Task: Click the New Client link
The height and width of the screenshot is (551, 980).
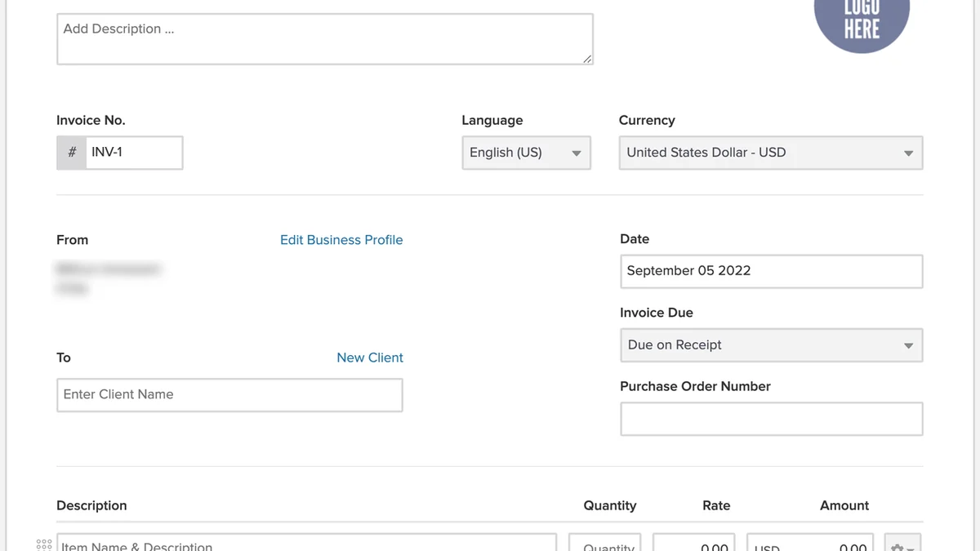Action: coord(370,358)
